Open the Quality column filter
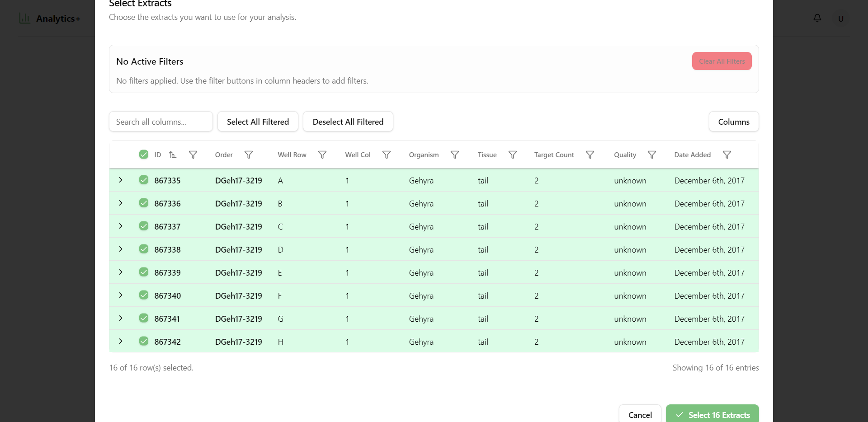This screenshot has width=868, height=422. tap(652, 155)
